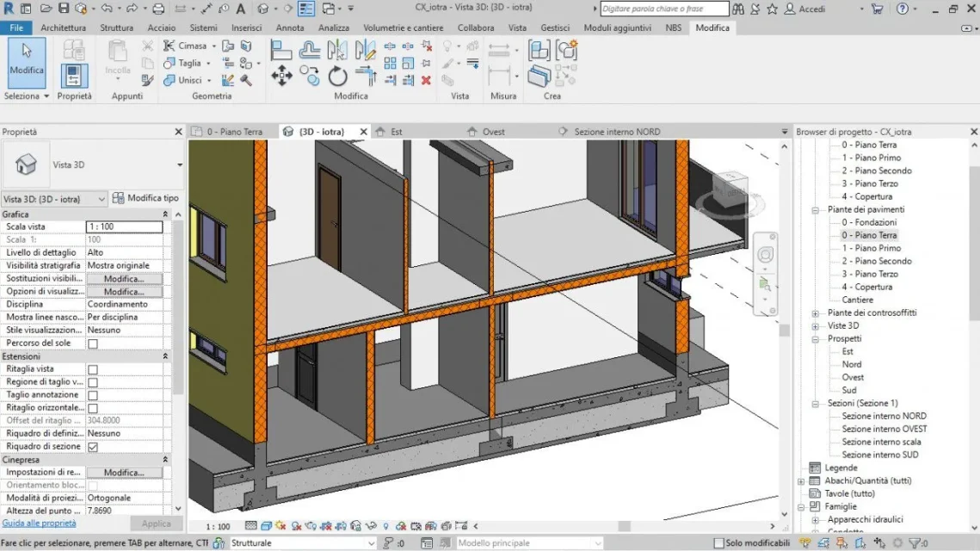Screen dimensions: 980x551
Task: Expand the Viste 3D tree node
Action: click(x=816, y=326)
